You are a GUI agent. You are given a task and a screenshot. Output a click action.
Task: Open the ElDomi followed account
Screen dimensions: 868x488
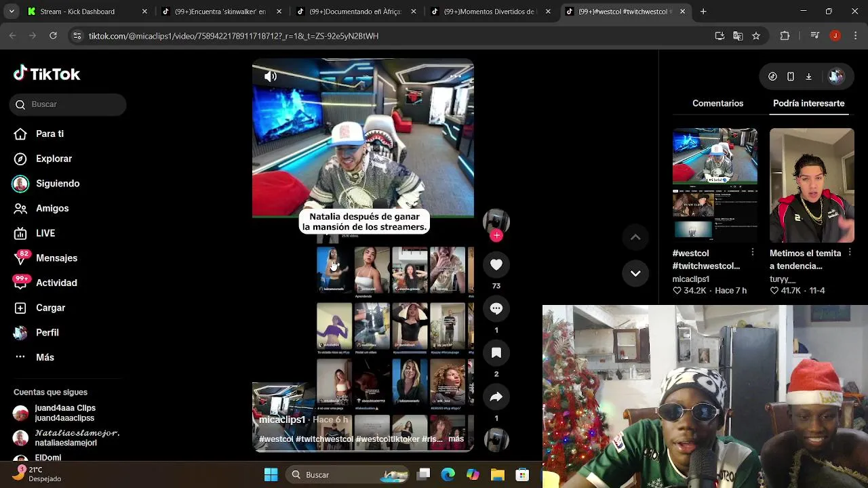coord(47,457)
